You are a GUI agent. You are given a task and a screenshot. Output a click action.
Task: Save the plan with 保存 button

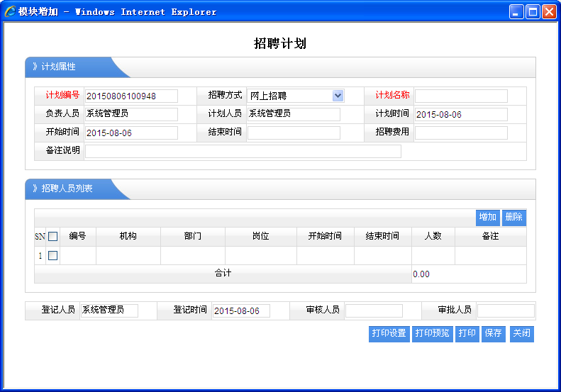[493, 333]
